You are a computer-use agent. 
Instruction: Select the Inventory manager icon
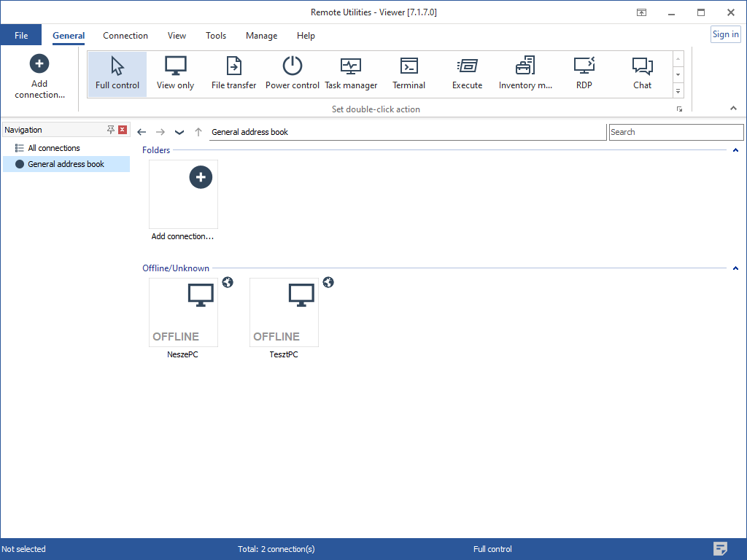coord(525,74)
